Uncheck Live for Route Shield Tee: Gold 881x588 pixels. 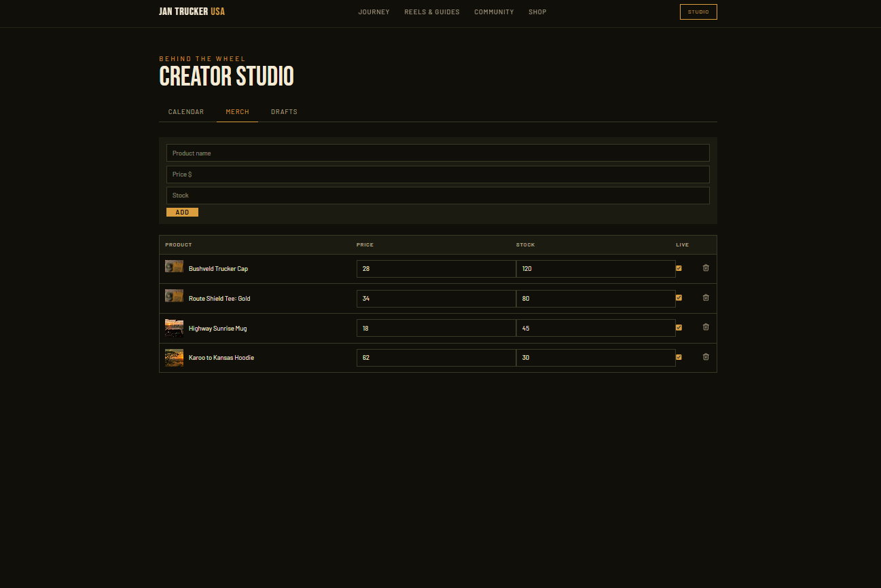pyautogui.click(x=679, y=298)
